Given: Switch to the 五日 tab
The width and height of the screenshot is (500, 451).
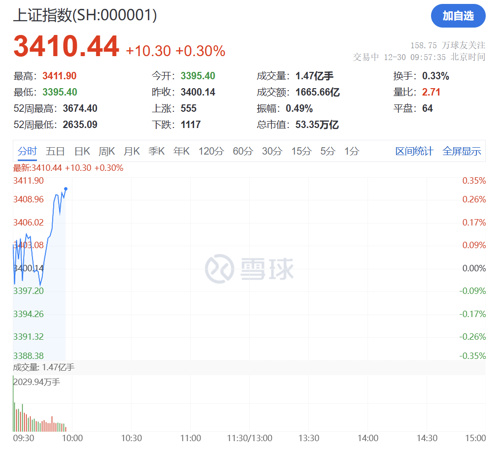Looking at the screenshot, I should click(55, 151).
